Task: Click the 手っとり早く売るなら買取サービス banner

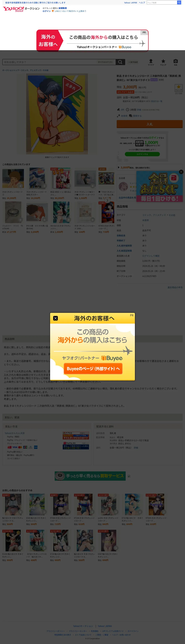Action: (x=90, y=476)
